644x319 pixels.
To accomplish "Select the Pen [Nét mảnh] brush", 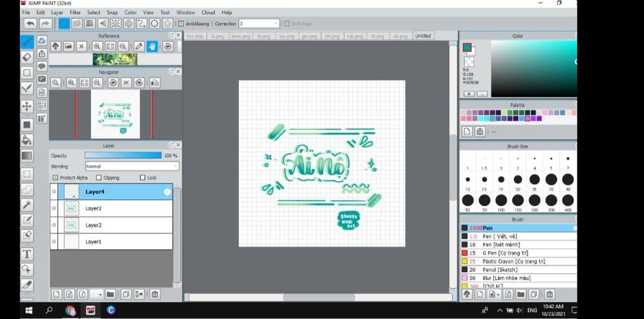I will (x=518, y=245).
